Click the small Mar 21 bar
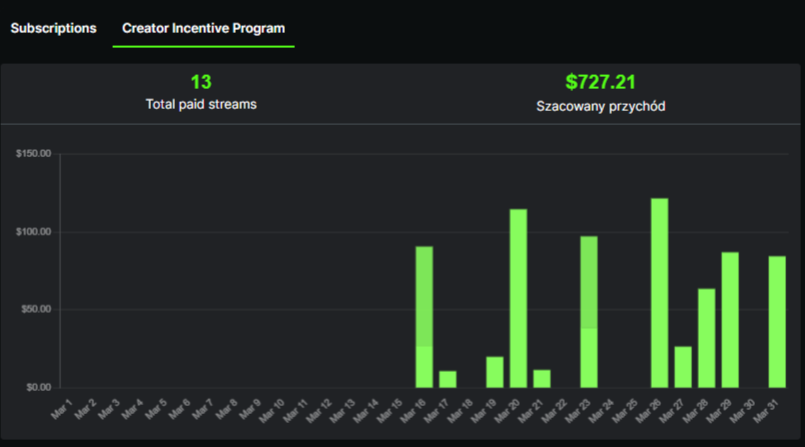The image size is (805, 447). (x=542, y=378)
